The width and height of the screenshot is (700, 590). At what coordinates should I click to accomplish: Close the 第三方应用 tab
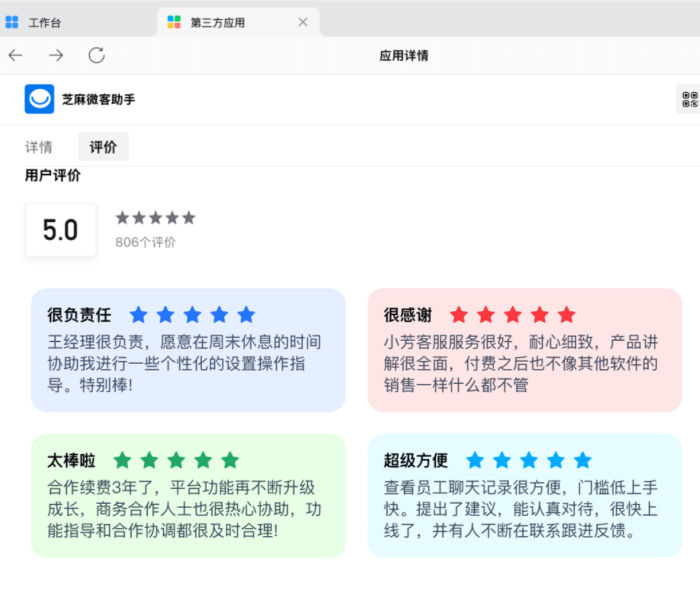303,22
